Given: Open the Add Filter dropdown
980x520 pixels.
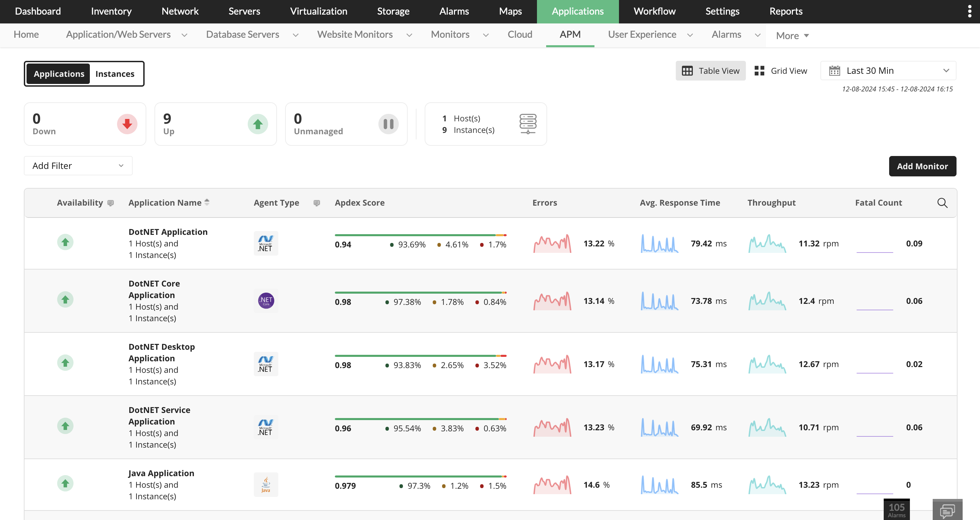Looking at the screenshot, I should [x=78, y=166].
